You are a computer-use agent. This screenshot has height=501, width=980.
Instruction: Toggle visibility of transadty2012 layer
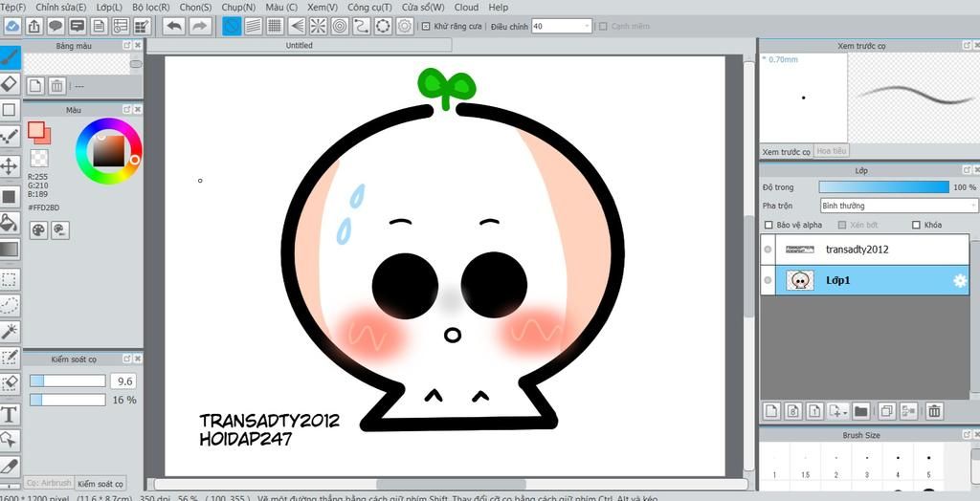[x=768, y=250]
